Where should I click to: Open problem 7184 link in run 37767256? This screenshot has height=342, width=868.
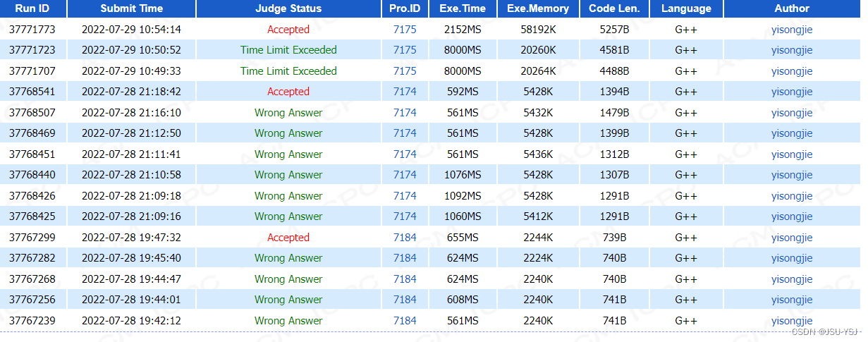[405, 300]
